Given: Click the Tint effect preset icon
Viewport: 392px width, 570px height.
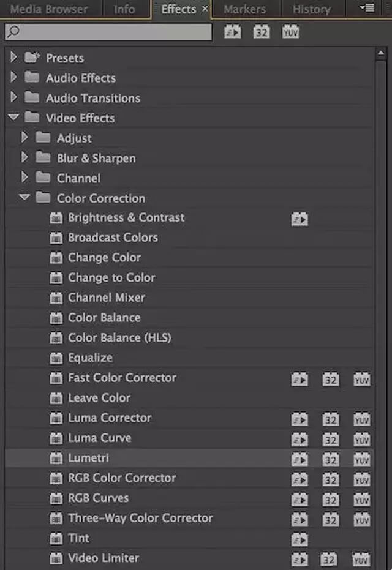Looking at the screenshot, I should click(x=56, y=539).
